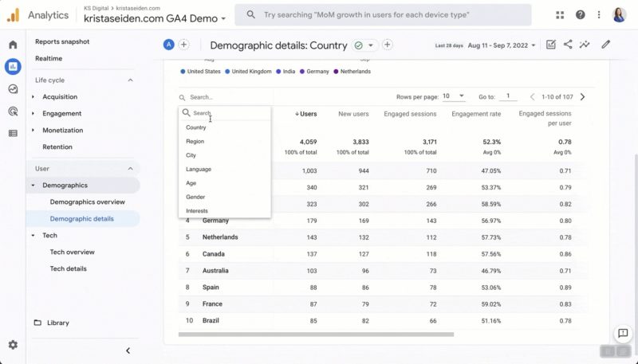Open the Insights sparkline icon
Screen dimensions: 638x364
pos(585,45)
